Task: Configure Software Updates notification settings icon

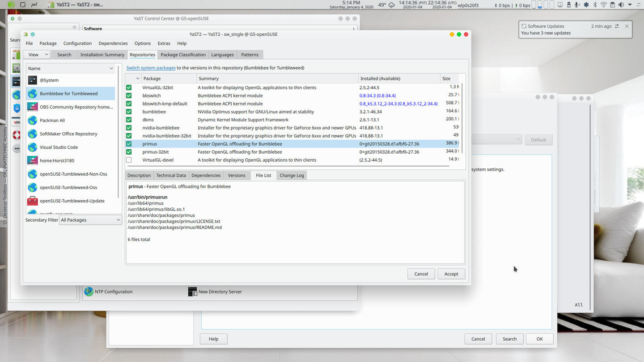Action: [617, 26]
